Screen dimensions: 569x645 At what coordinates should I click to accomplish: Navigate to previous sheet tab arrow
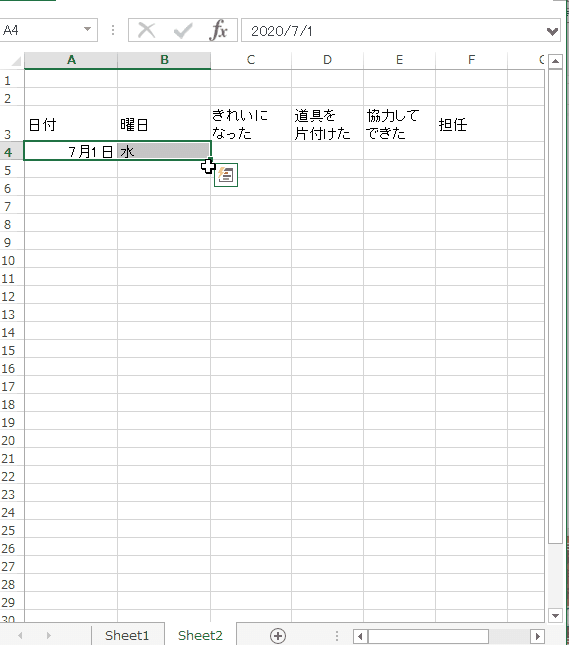click(x=20, y=636)
